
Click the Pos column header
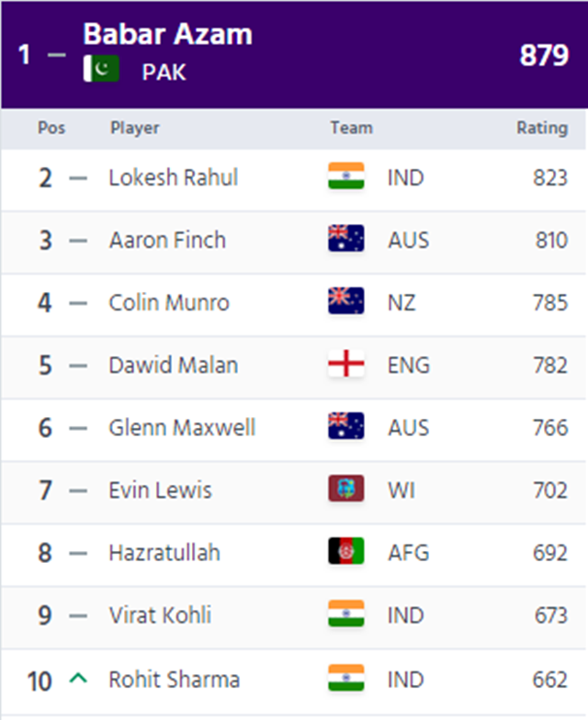(51, 128)
